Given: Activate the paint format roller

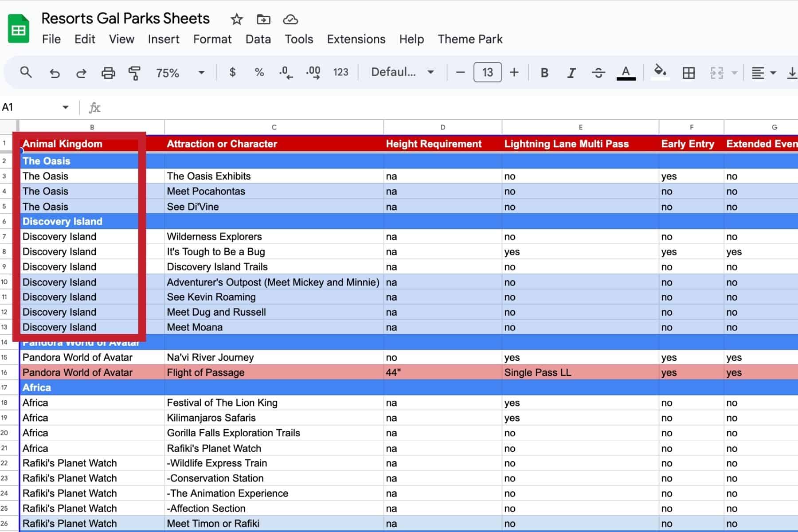Looking at the screenshot, I should (x=134, y=73).
